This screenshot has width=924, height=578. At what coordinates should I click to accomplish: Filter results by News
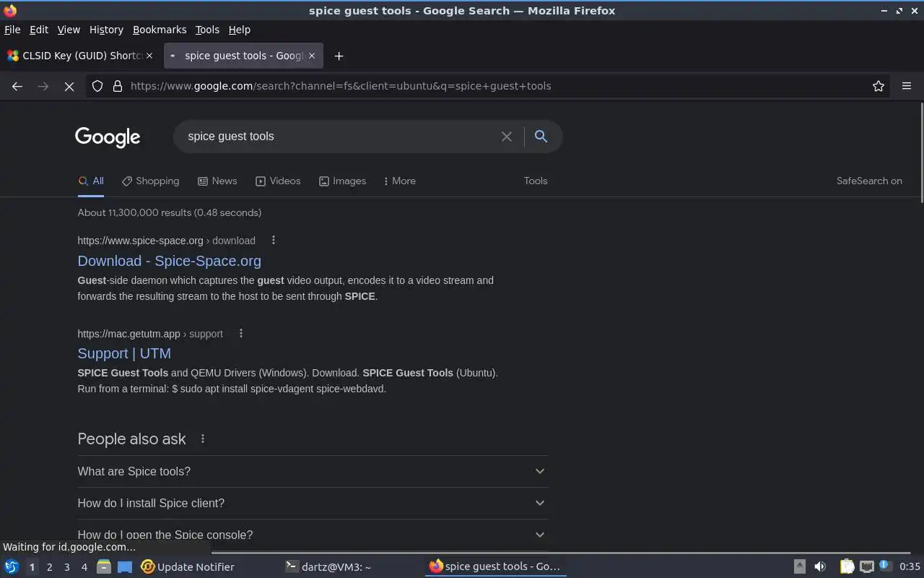point(217,181)
